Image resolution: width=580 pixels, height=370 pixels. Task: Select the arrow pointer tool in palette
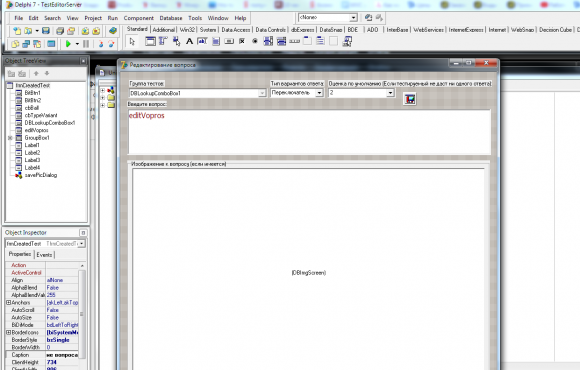click(x=132, y=41)
